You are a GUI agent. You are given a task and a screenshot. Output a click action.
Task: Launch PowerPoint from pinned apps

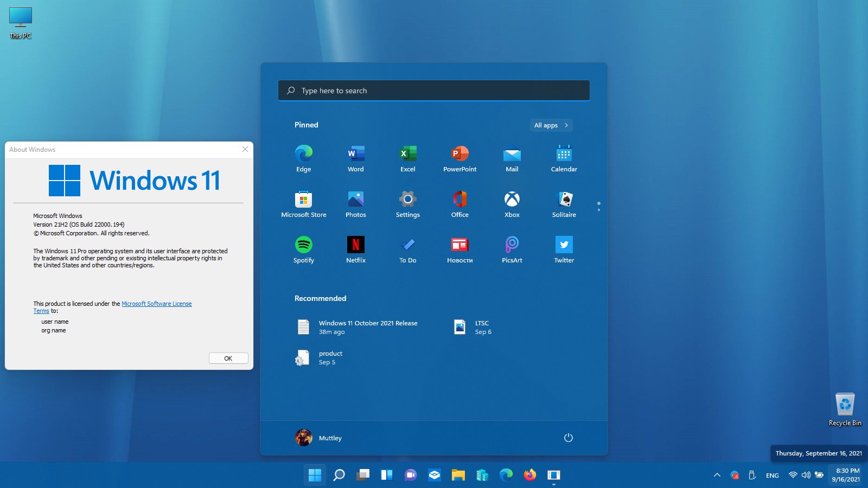click(459, 159)
